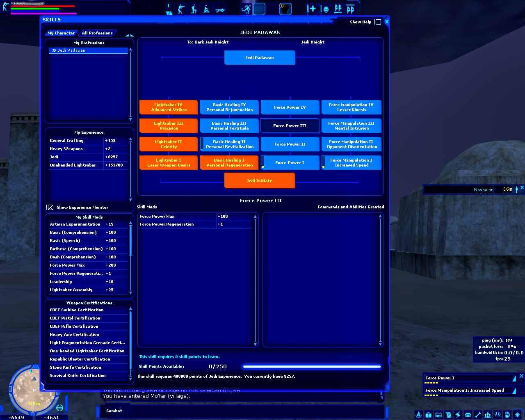525x420 pixels.
Task: Select the Basic Healing IV Personal Rejuvenation skill
Action: [x=229, y=107]
